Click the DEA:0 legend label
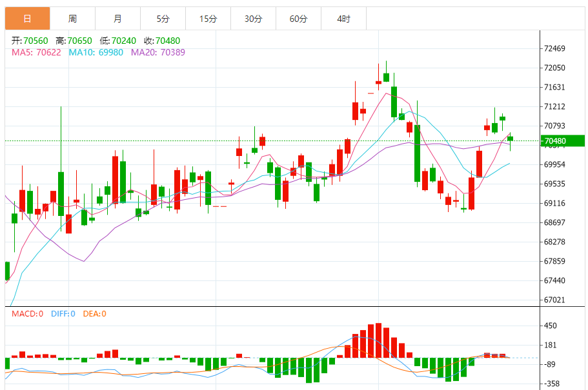The height and width of the screenshot is (390, 588). click(94, 314)
